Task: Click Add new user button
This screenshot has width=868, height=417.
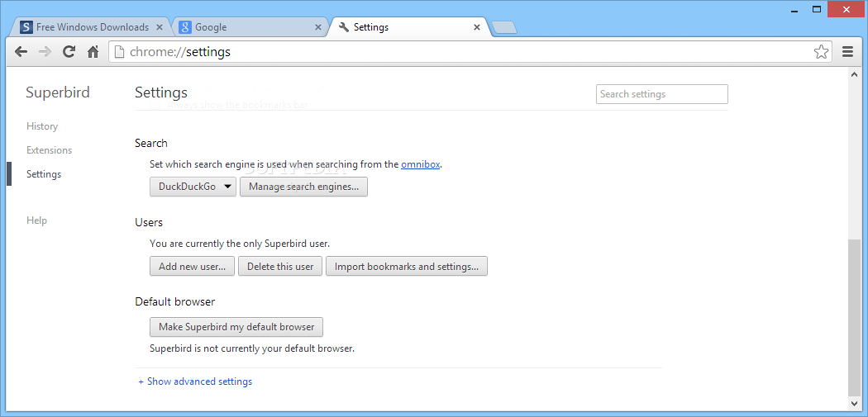Action: tap(192, 266)
